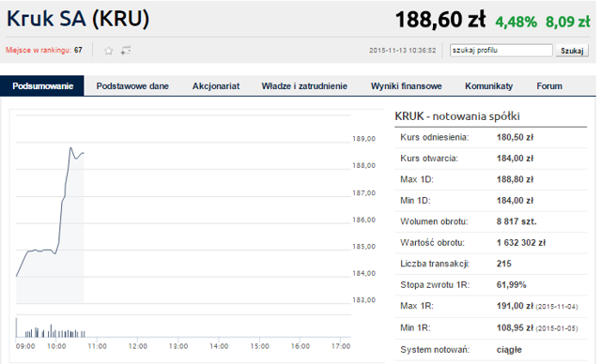Open the Komunikaty tab
601x364 pixels.
click(x=488, y=85)
